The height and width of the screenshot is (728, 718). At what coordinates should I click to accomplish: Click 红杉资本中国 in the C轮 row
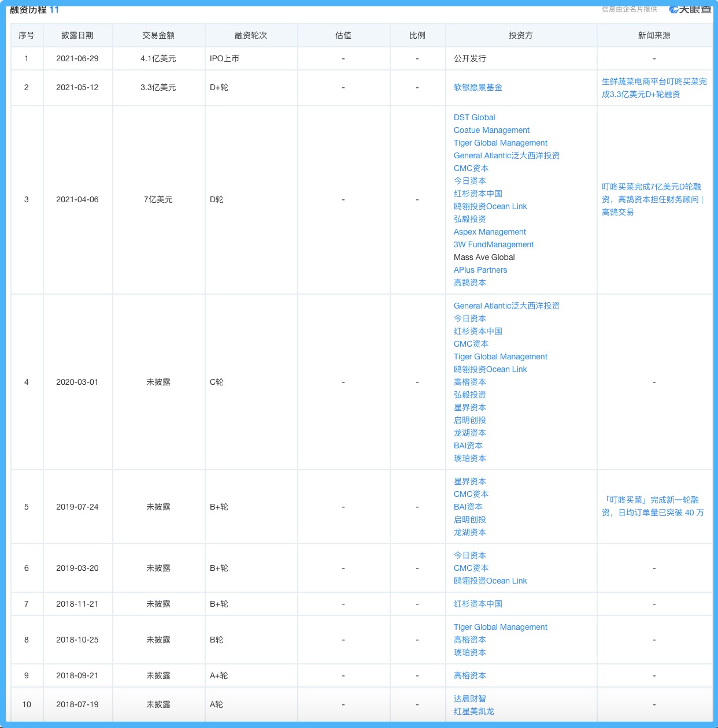pyautogui.click(x=478, y=331)
